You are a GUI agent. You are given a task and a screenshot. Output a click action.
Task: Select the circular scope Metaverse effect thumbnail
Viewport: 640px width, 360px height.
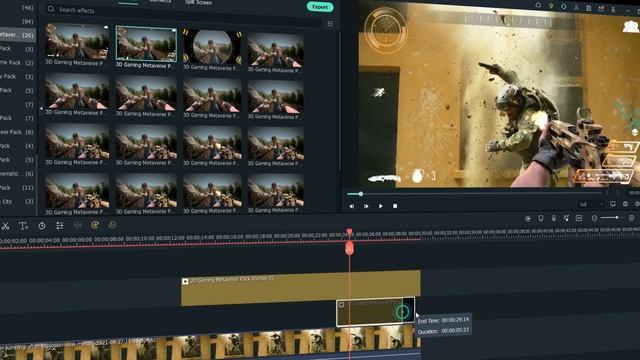pyautogui.click(x=212, y=47)
